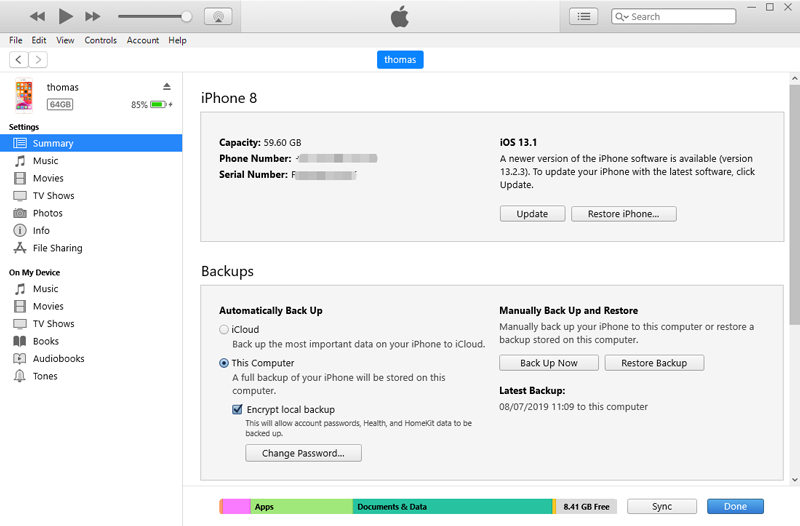Click Documents & Data storage segment
Screen dimensions: 800x526
click(x=452, y=506)
